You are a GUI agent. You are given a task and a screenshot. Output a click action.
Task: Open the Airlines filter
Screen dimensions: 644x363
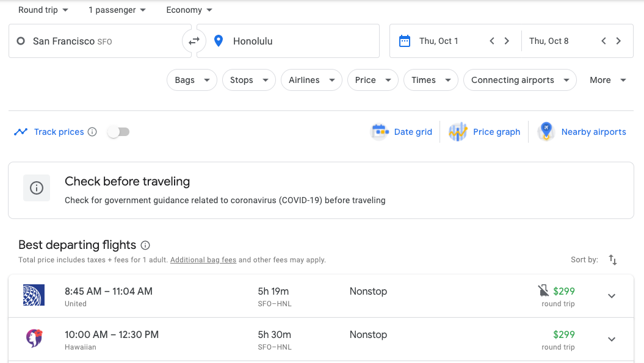click(311, 80)
